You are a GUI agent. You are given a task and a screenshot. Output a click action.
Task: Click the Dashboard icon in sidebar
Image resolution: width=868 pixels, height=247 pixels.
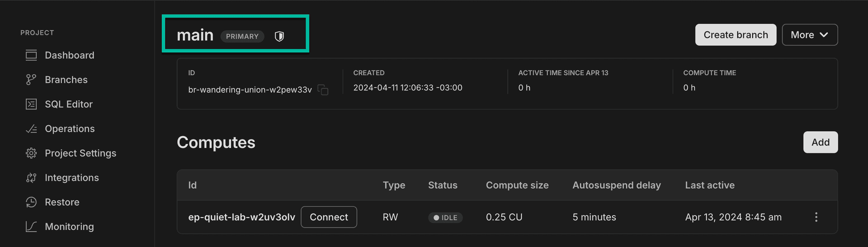coord(31,55)
